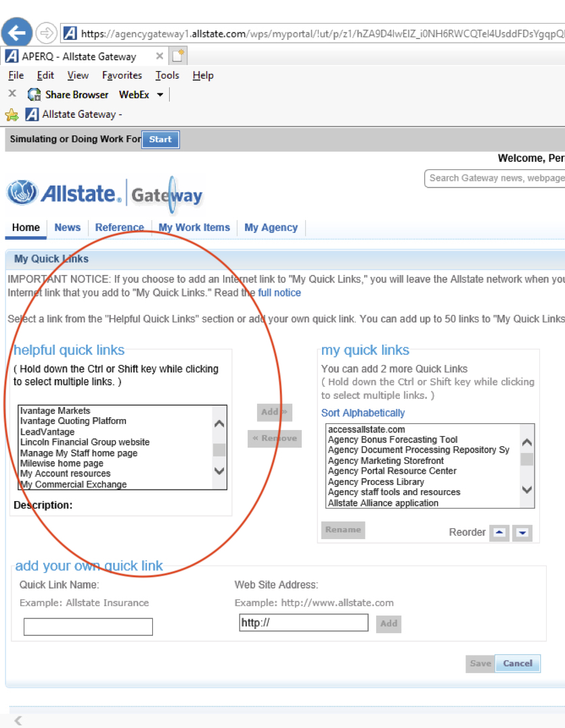Open the Tools menu
Screen dimensions: 565x728
(166, 75)
